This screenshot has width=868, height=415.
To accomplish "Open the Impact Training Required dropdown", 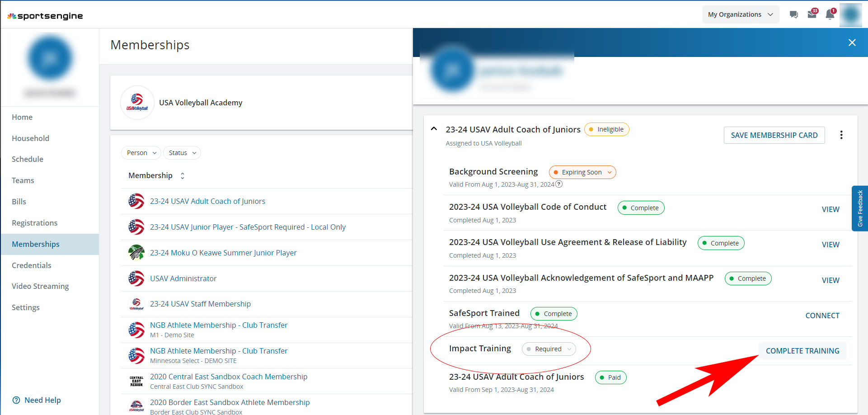I will [549, 349].
